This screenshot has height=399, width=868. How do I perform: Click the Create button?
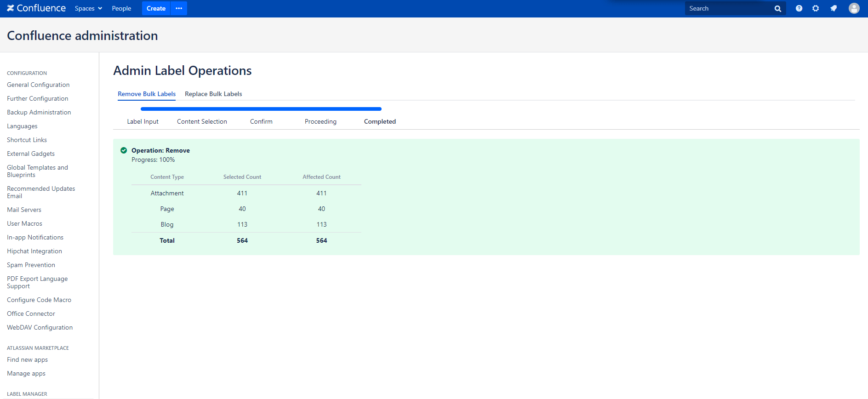(156, 8)
